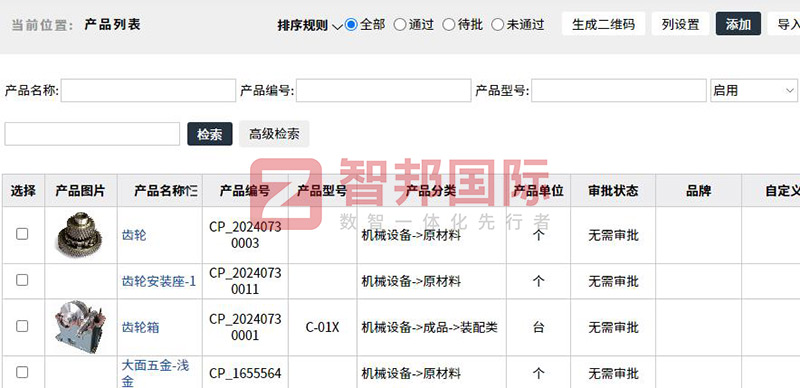Click the 选择 column header
This screenshot has height=388, width=800.
tap(23, 191)
